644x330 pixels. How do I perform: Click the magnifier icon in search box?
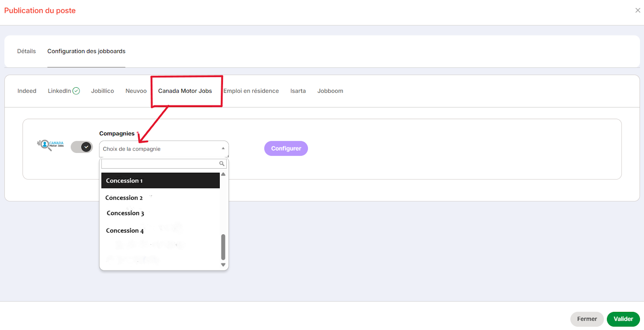(x=222, y=163)
